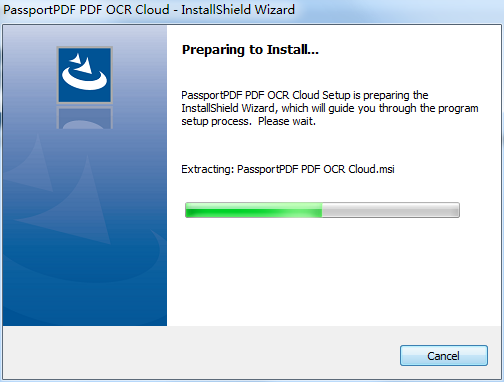The width and height of the screenshot is (504, 382).
Task: Click the window title bar text
Action: 149,10
